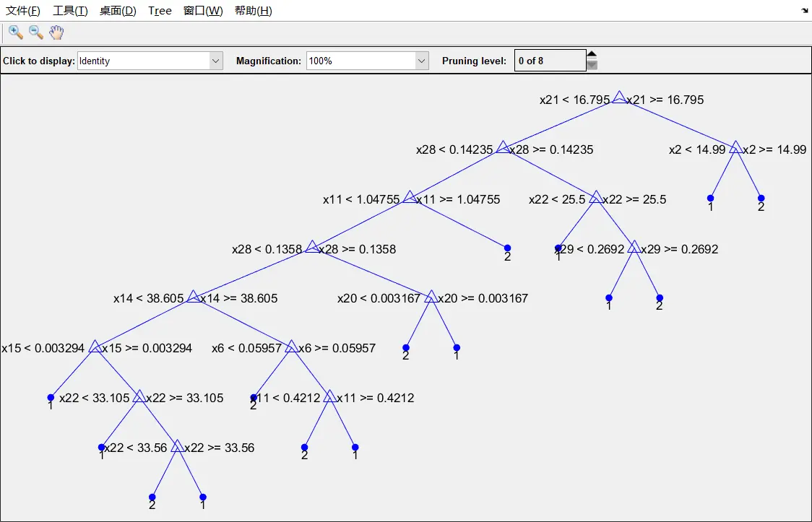
Task: Click the root node triangle x21 split
Action: pyautogui.click(x=619, y=97)
